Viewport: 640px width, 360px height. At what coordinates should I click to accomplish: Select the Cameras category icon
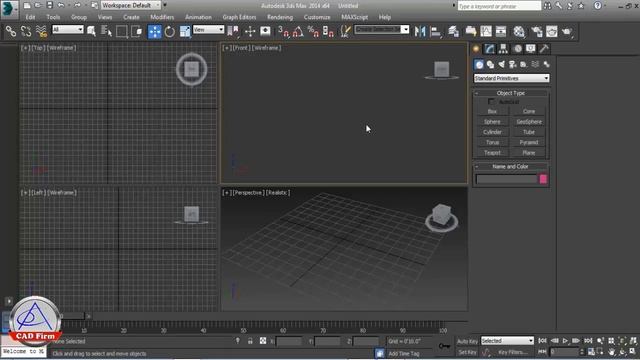513,64
